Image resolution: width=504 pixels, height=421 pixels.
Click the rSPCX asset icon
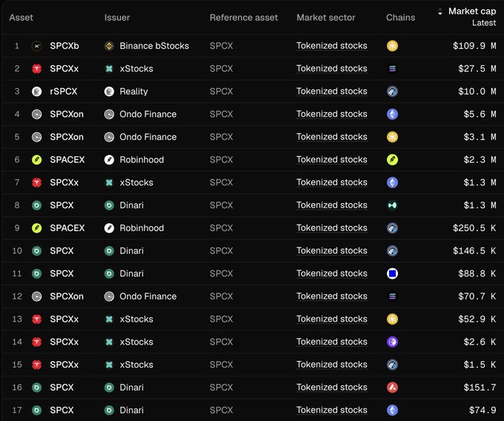(x=36, y=92)
